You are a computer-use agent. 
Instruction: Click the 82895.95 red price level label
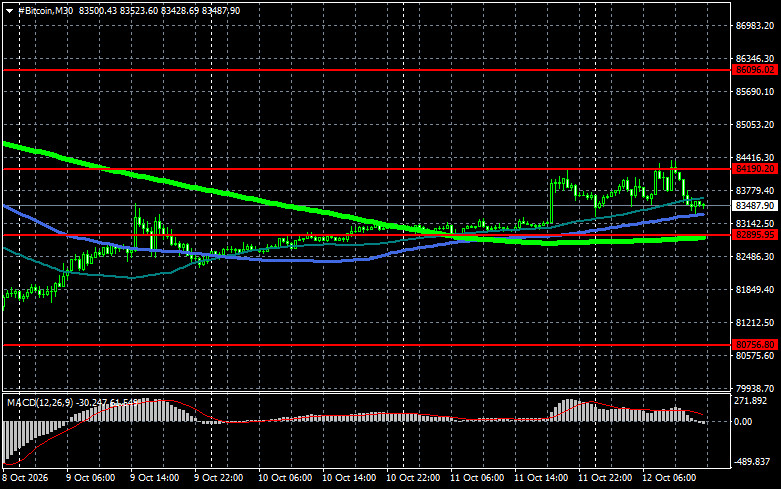(x=755, y=235)
